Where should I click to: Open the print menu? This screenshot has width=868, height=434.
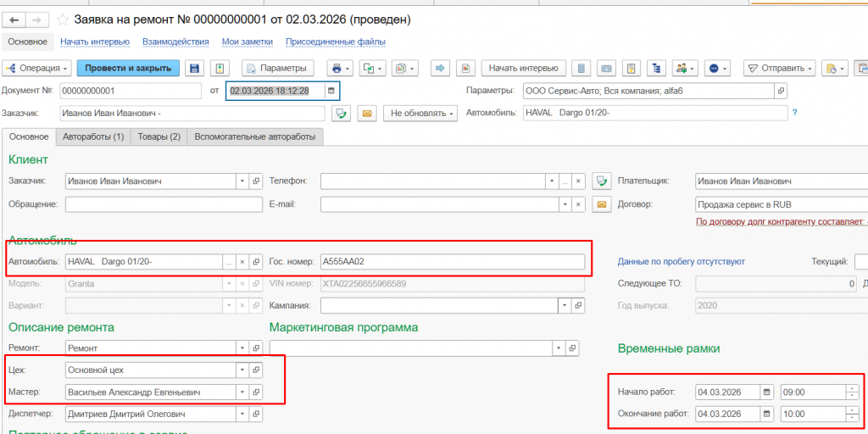point(339,68)
